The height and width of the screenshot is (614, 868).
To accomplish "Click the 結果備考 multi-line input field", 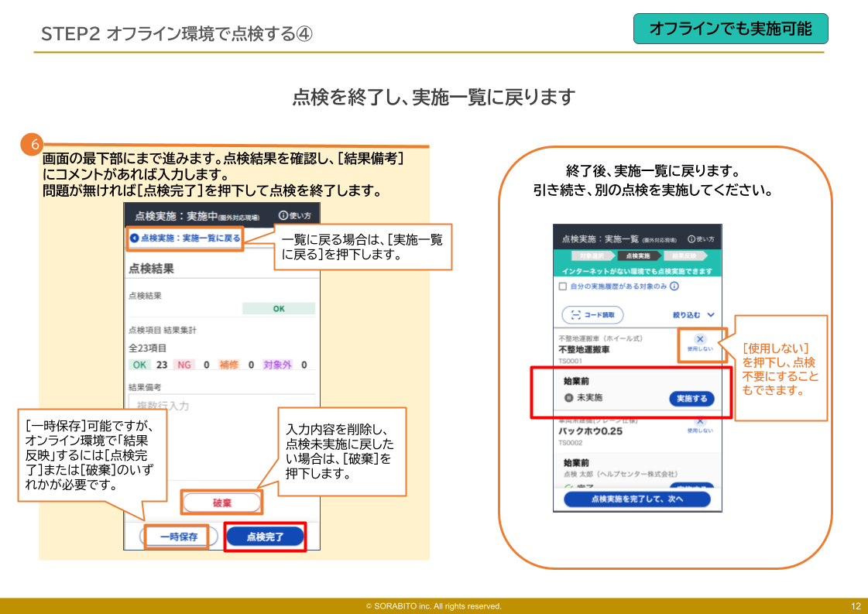I will 221,405.
